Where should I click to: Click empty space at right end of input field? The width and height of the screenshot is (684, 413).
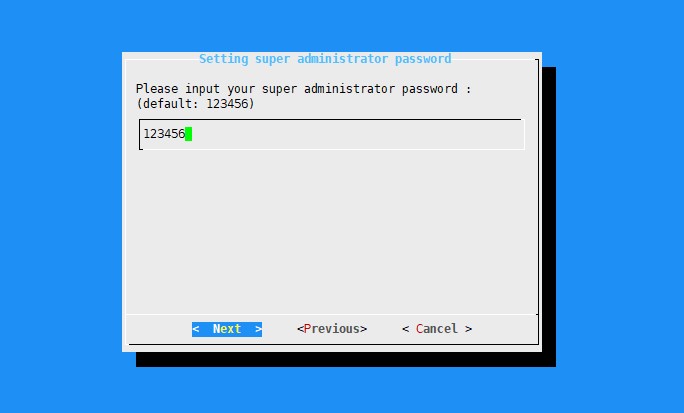pos(502,134)
